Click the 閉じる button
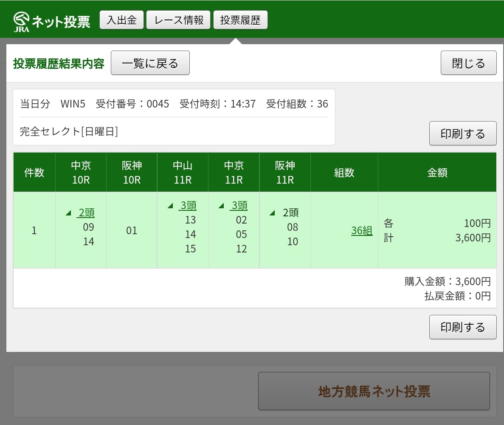504x425 pixels. [x=469, y=63]
